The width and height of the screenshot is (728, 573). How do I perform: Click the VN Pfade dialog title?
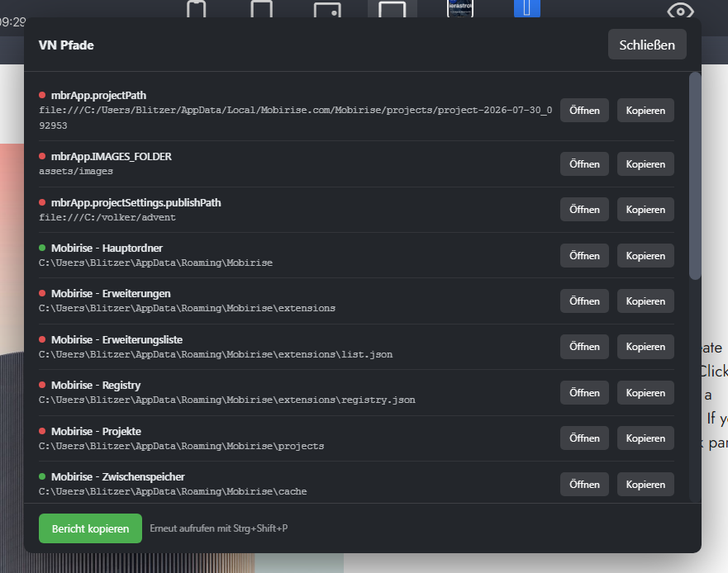[66, 45]
